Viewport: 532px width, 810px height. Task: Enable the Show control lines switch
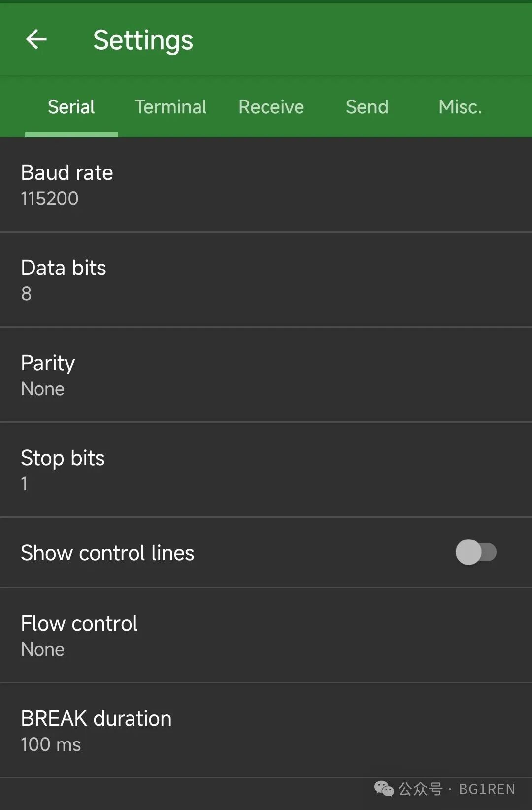(475, 552)
